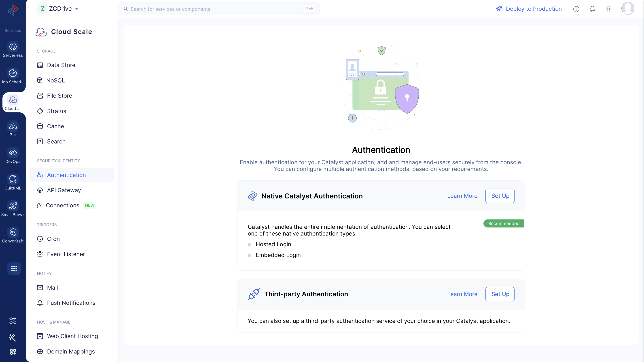
Task: Open the SmartBrowz service
Action: [13, 209]
